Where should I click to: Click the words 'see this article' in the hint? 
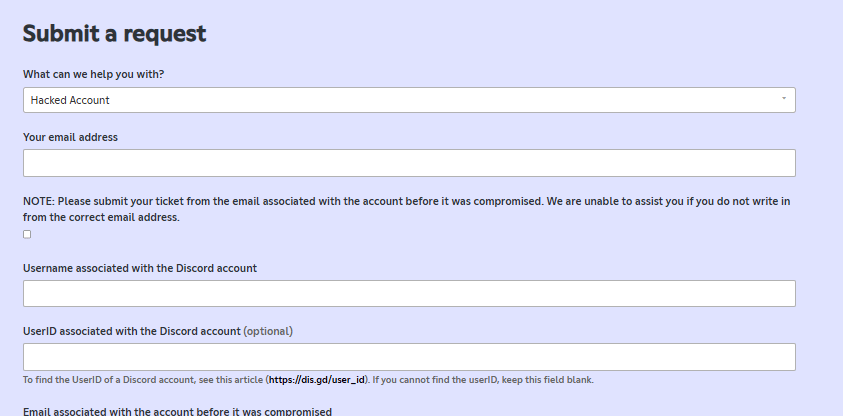229,380
